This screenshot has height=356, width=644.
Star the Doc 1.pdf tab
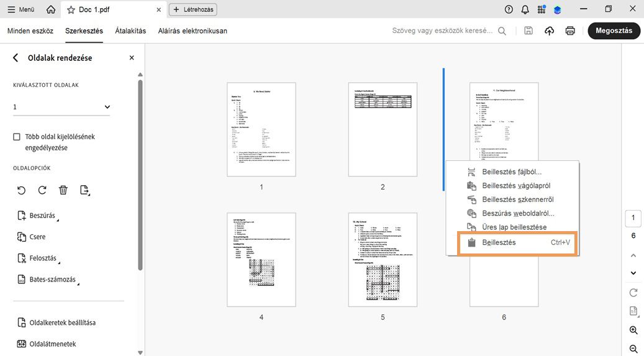pos(71,9)
